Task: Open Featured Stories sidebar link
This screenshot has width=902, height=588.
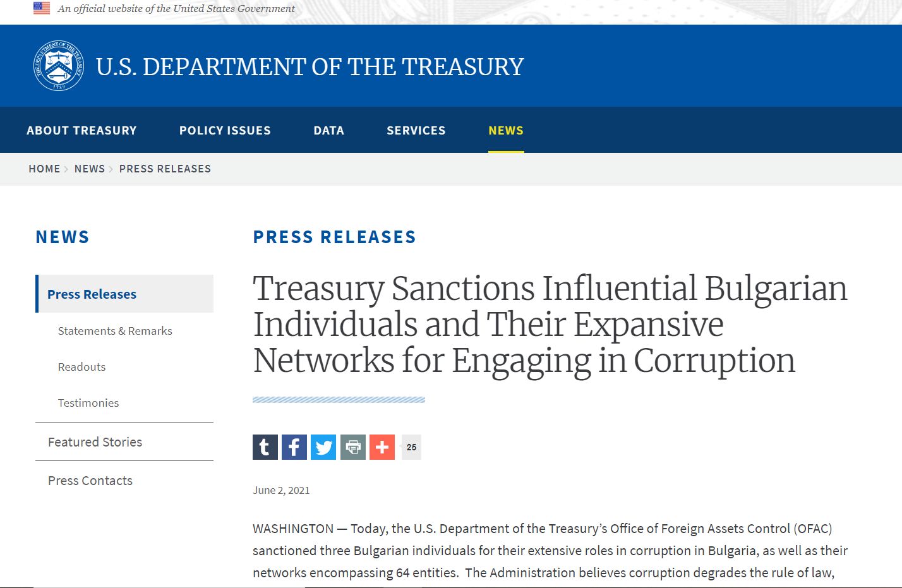Action: point(95,442)
